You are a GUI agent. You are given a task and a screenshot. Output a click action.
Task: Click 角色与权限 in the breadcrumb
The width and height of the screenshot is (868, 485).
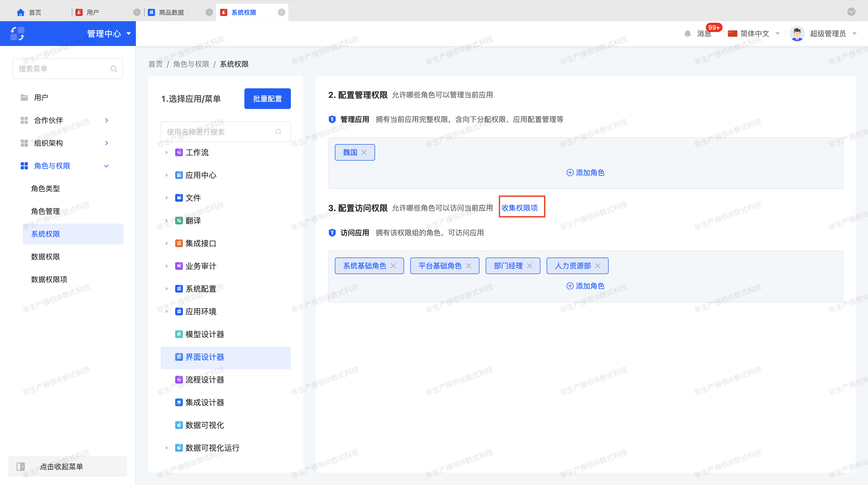(x=191, y=64)
